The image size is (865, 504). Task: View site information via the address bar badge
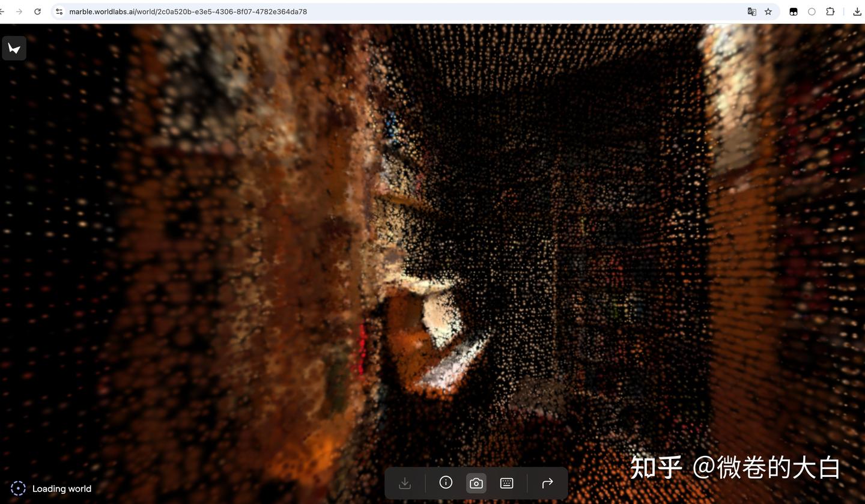point(59,11)
